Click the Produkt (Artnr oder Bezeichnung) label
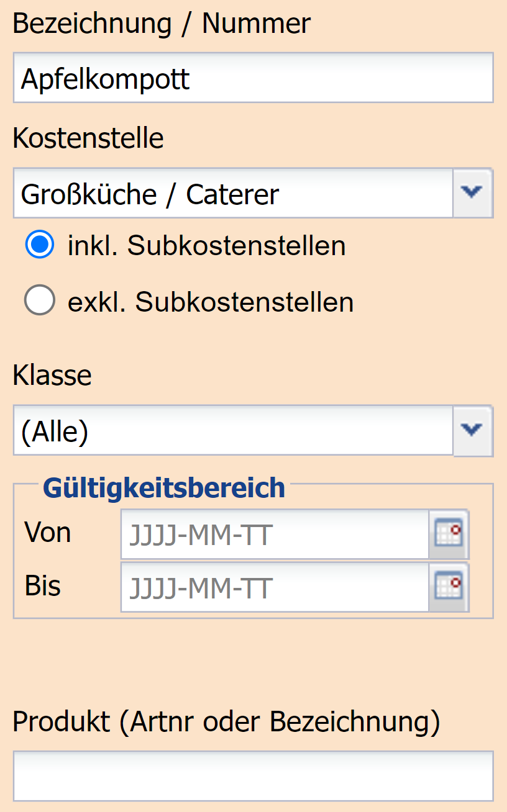Screen dimensions: 507x812 [226, 722]
